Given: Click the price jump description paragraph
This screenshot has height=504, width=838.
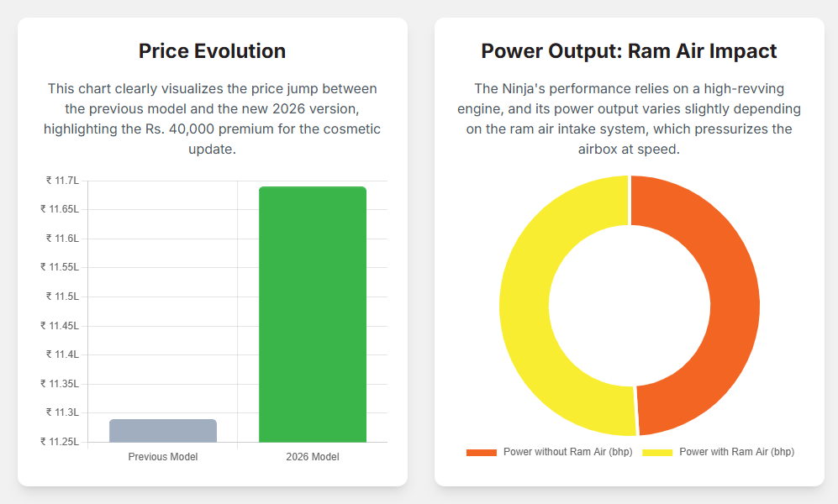Looking at the screenshot, I should click(212, 118).
